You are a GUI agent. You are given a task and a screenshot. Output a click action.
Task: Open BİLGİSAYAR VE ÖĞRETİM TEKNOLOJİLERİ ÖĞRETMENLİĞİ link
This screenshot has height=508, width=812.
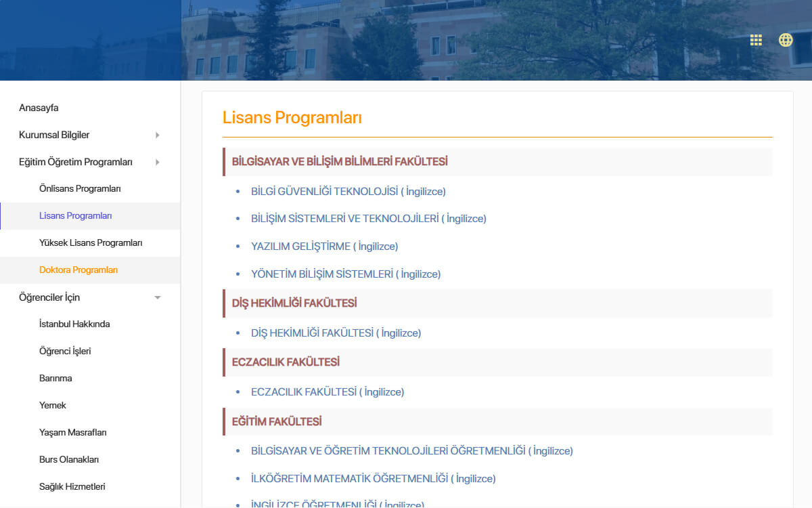(x=412, y=451)
